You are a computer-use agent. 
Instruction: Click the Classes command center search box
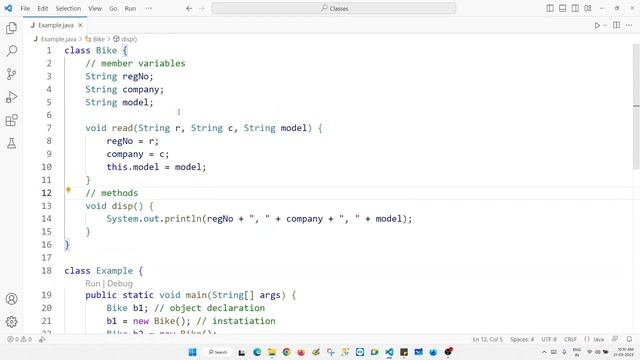[333, 8]
